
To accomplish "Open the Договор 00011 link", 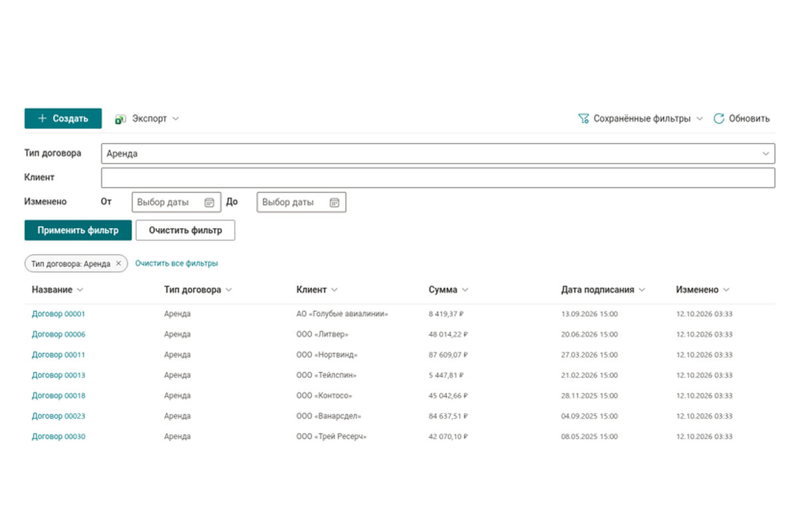I will (x=59, y=355).
